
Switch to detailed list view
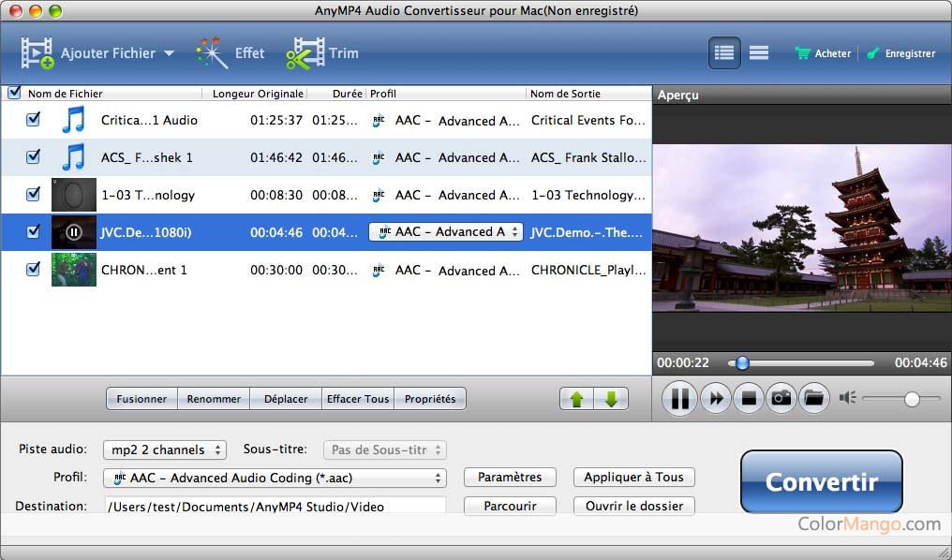[724, 52]
